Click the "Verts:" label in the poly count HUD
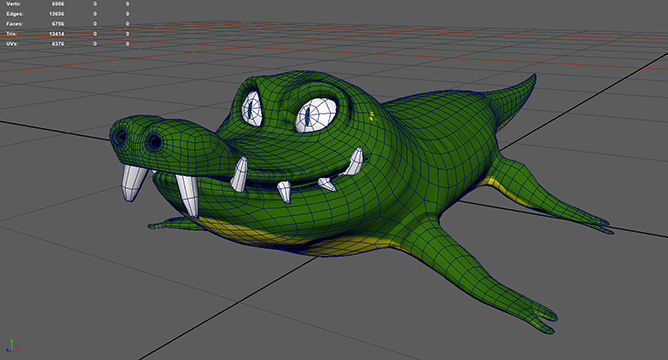The height and width of the screenshot is (360, 668). tap(14, 4)
